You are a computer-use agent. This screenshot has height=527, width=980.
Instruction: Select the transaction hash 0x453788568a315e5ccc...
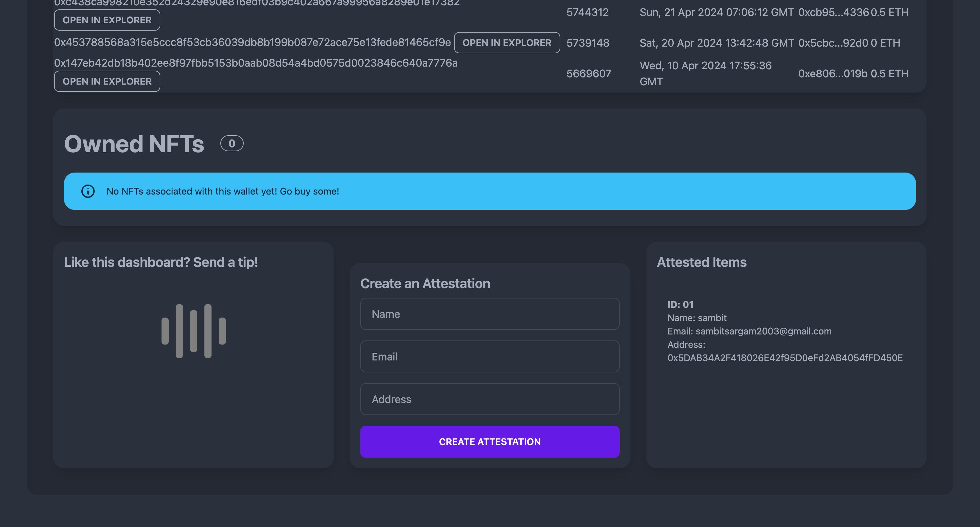[252, 42]
